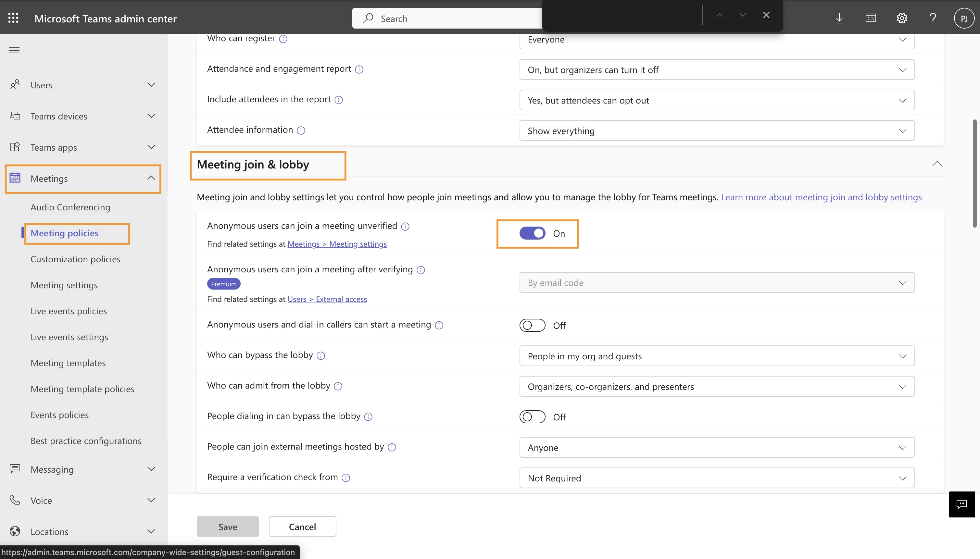
Task: Open Require a verification check from dropdown
Action: point(717,478)
